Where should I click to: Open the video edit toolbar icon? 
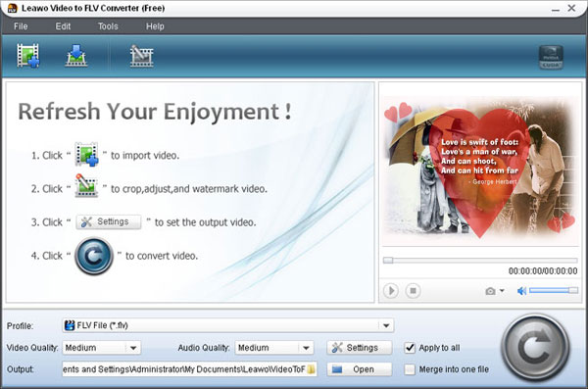[x=141, y=56]
